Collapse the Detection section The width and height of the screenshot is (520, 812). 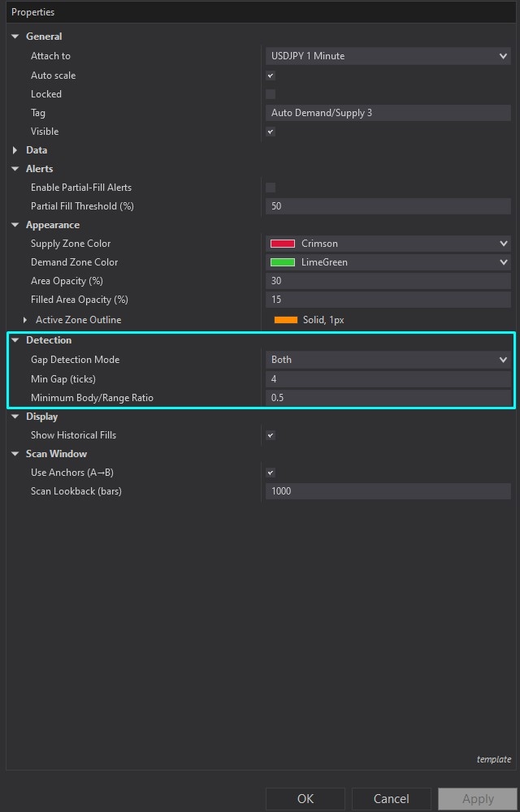tap(14, 339)
